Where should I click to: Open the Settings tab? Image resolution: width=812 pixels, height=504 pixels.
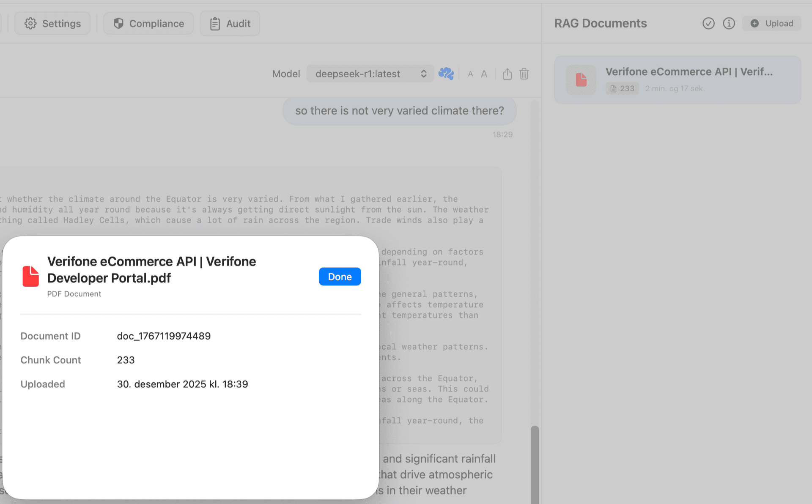52,23
